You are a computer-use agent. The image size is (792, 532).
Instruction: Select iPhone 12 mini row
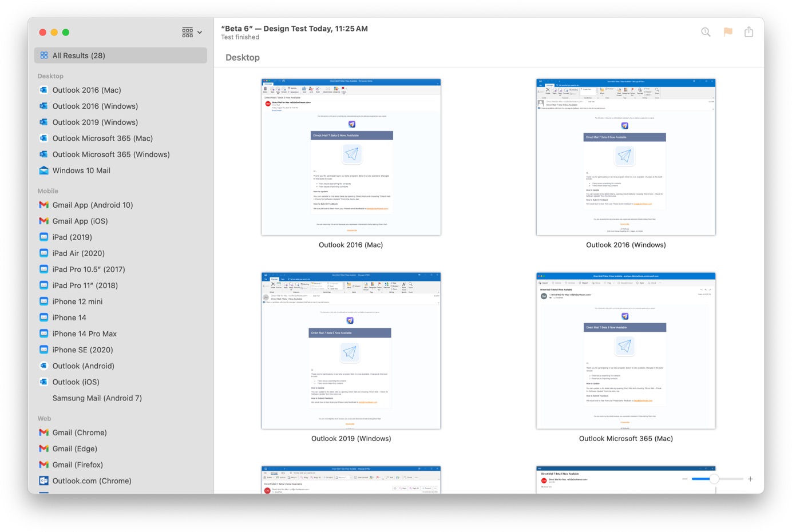[x=121, y=301]
